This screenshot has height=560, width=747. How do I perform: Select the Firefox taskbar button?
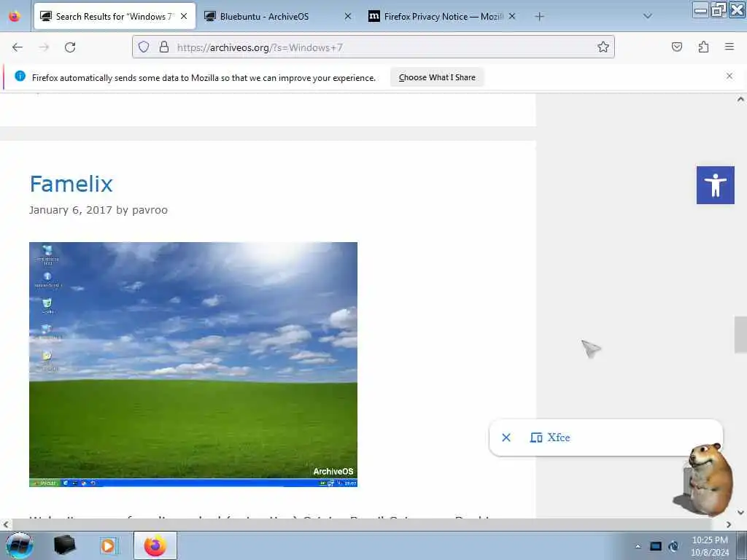[x=155, y=545]
